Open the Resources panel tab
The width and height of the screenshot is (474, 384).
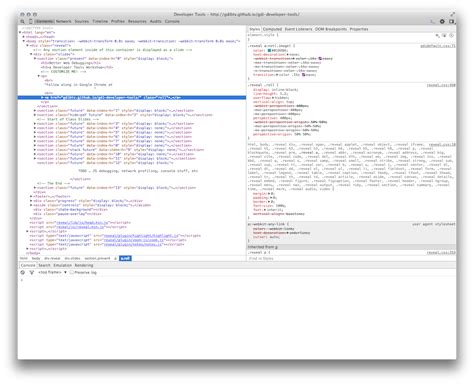(137, 21)
